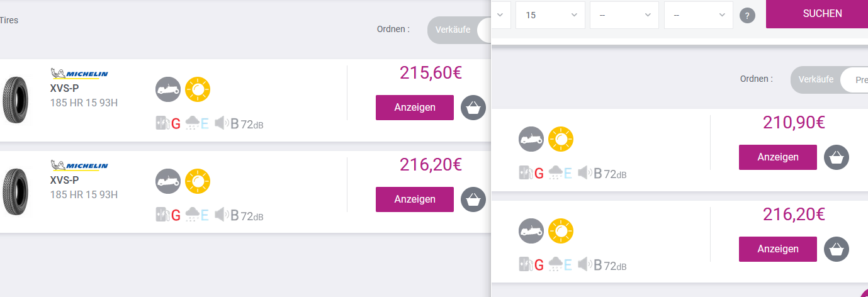
Task: Click Anzeigen for right panel 216,20€ tire
Action: (x=777, y=249)
